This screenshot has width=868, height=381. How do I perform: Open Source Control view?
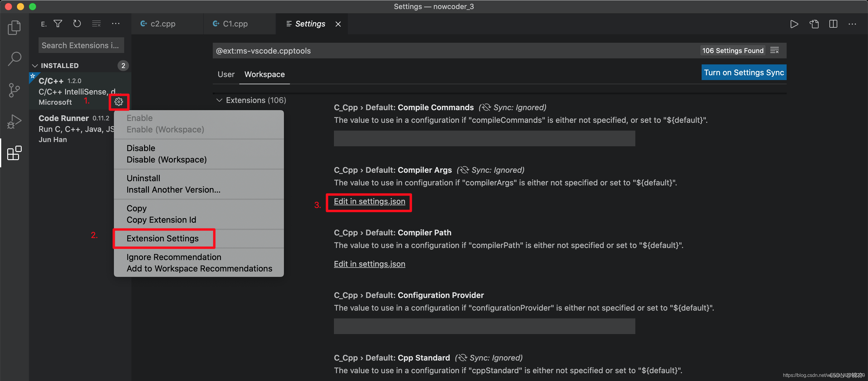click(x=14, y=90)
